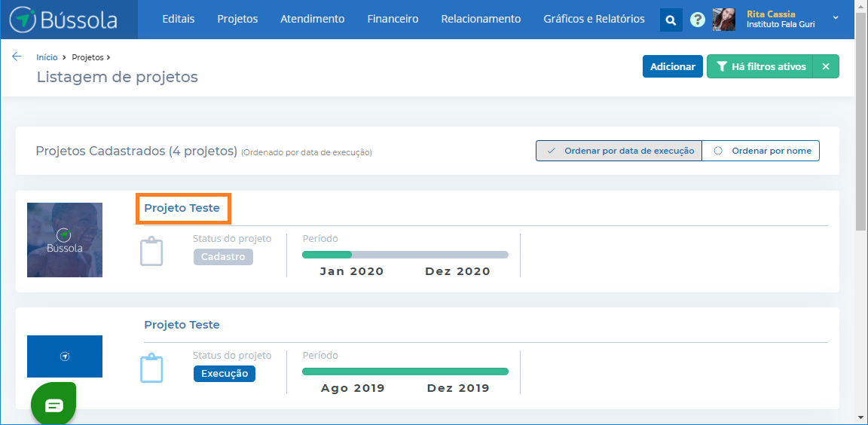The image size is (868, 425).
Task: Open the Projetos menu
Action: [x=237, y=19]
